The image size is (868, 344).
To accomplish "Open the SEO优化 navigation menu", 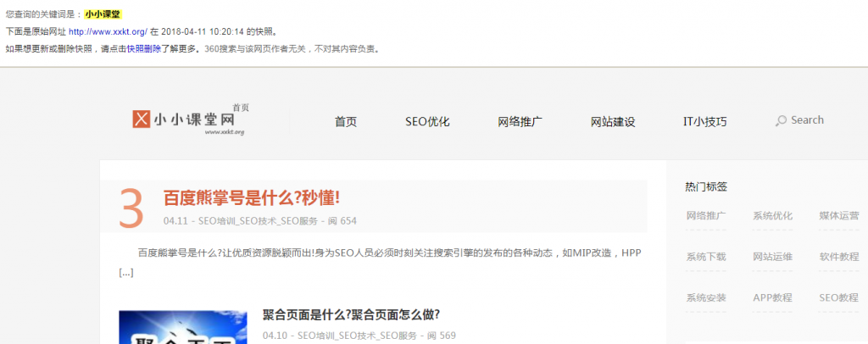I will coord(427,122).
